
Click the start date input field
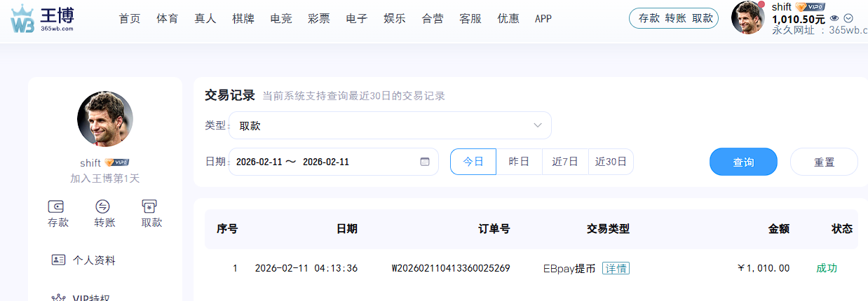point(259,162)
